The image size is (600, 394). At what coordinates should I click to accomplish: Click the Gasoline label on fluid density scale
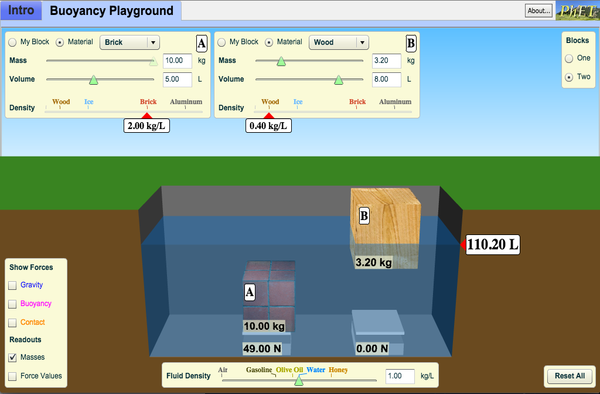tap(259, 370)
